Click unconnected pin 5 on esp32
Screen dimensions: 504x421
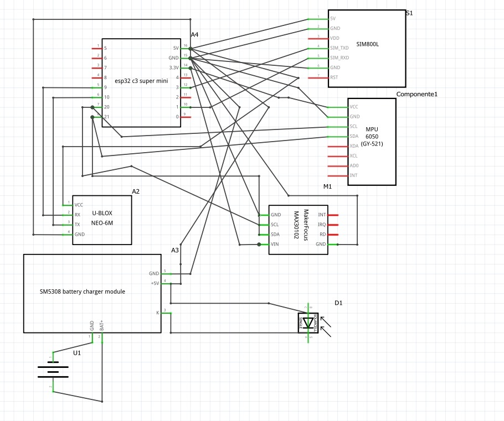coord(97,49)
